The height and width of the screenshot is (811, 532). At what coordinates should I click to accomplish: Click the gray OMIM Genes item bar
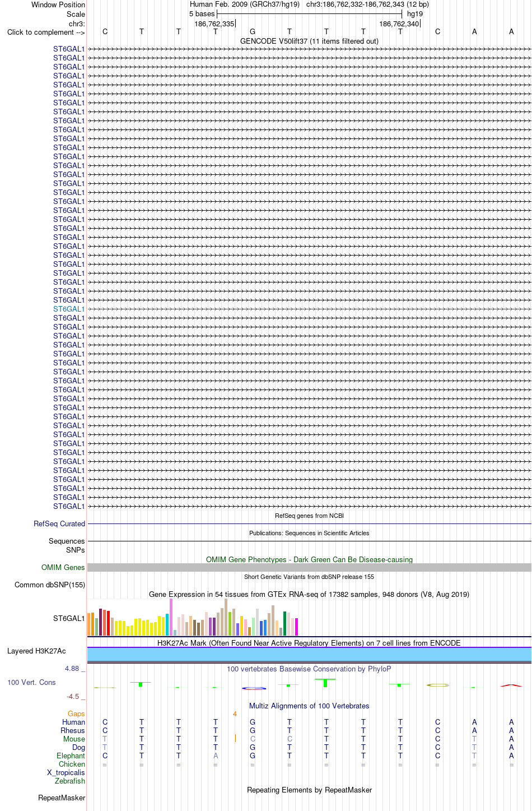click(x=309, y=567)
